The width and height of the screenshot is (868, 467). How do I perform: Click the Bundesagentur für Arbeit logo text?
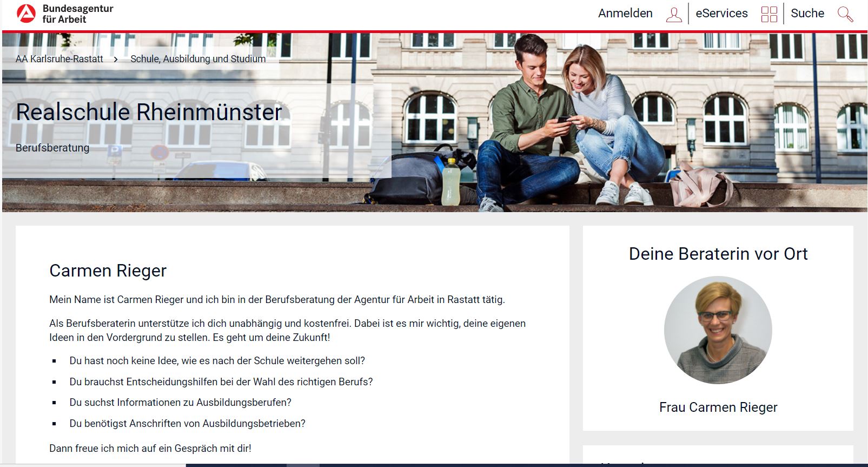77,14
